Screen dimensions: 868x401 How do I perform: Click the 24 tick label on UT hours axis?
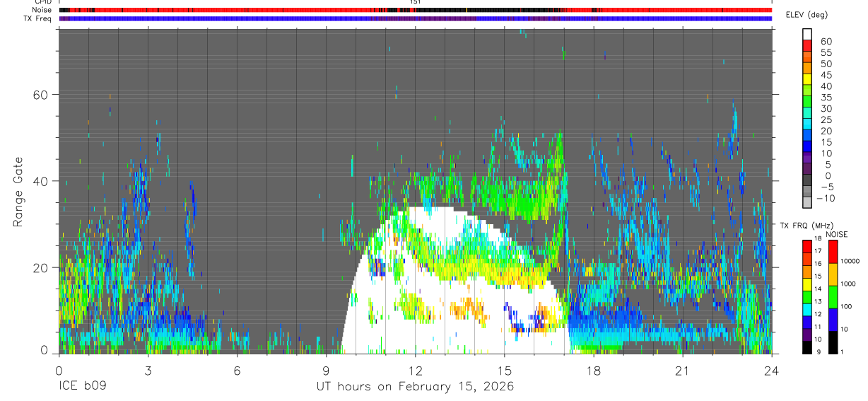click(x=771, y=371)
